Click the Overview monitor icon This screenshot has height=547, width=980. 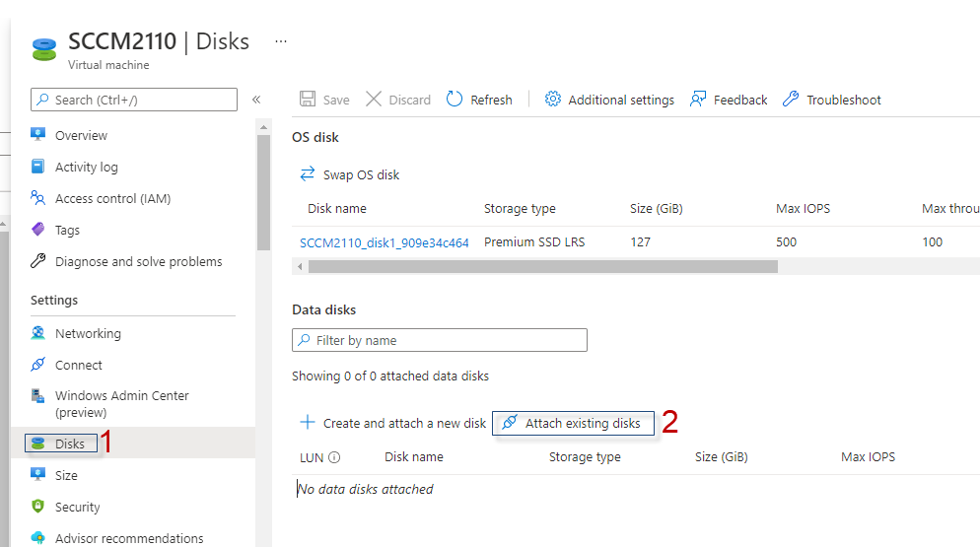point(38,134)
